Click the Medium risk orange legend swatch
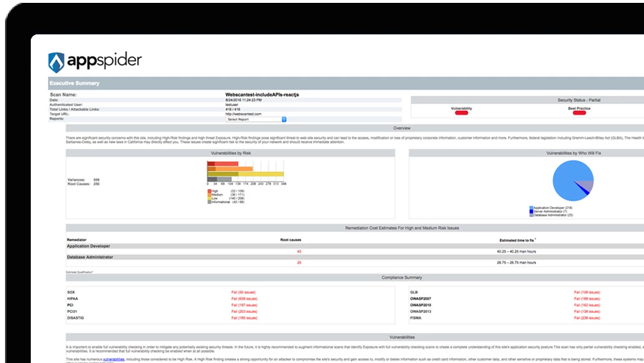The height and width of the screenshot is (363, 644). (209, 195)
